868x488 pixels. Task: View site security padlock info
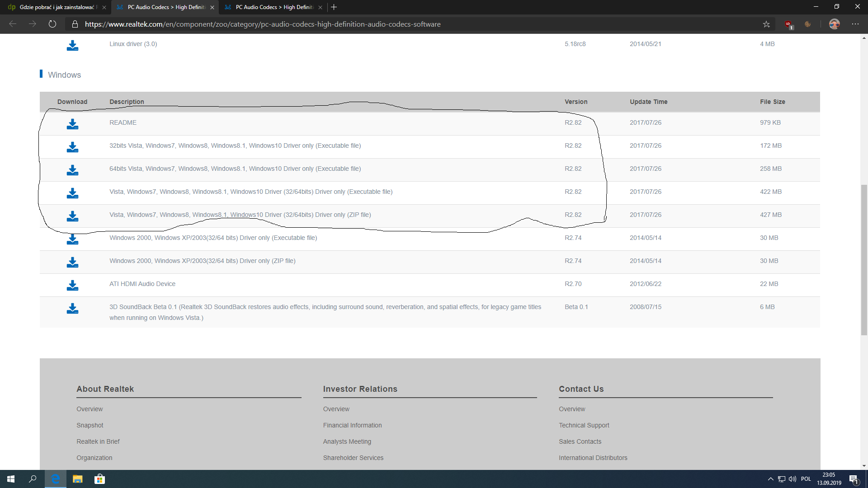(75, 24)
